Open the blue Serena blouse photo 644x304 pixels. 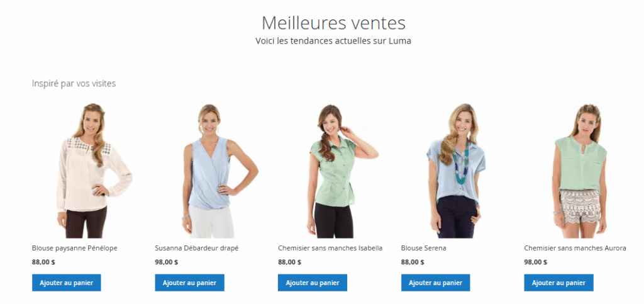coord(456,170)
